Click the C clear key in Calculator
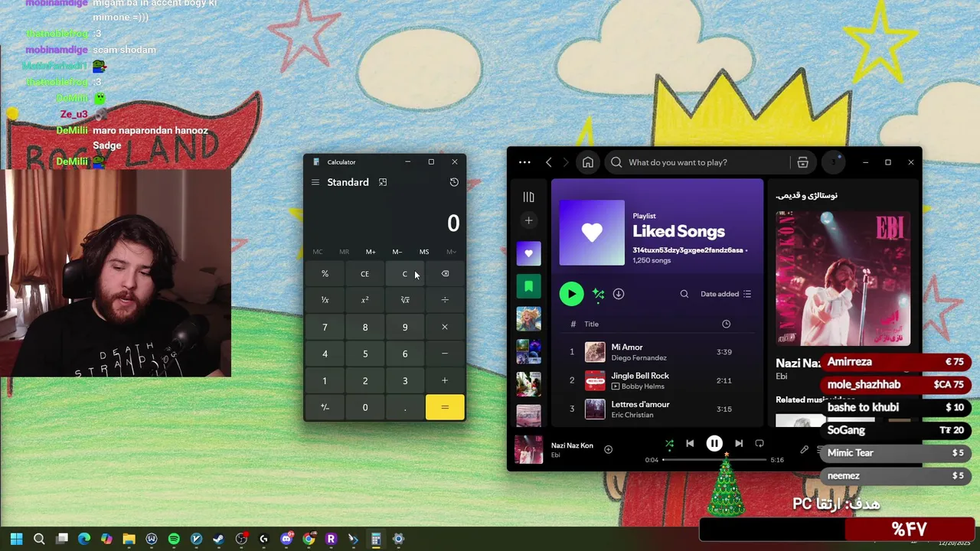 click(405, 274)
